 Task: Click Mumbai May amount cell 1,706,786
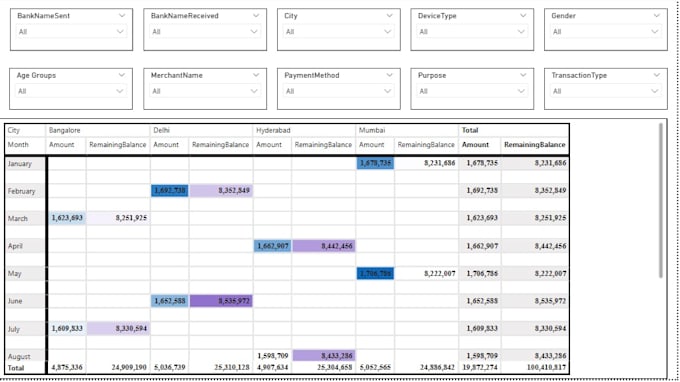pyautogui.click(x=375, y=274)
